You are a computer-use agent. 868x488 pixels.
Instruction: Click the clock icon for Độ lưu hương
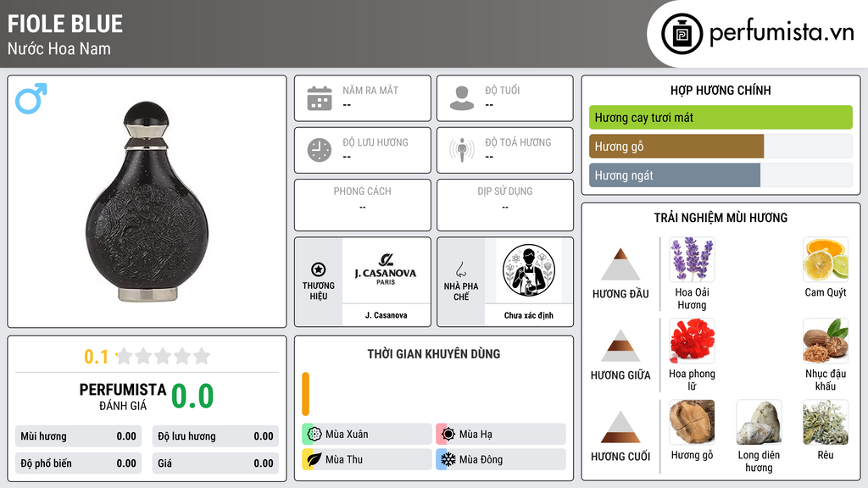click(x=320, y=150)
